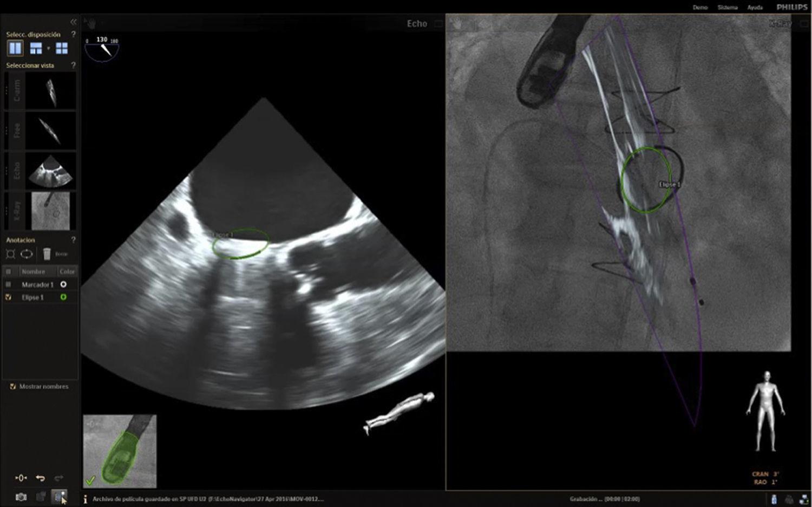Activate the ellipse annotation tool

tap(27, 253)
